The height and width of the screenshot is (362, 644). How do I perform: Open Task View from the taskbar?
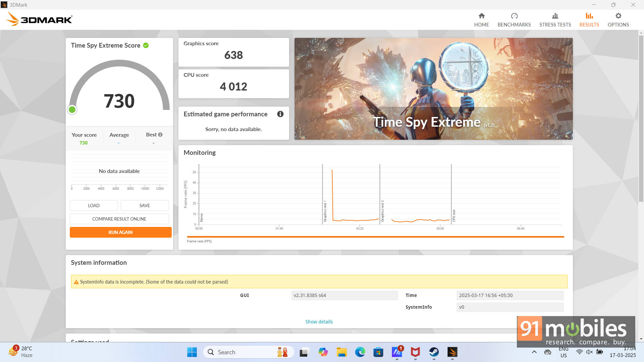304,352
